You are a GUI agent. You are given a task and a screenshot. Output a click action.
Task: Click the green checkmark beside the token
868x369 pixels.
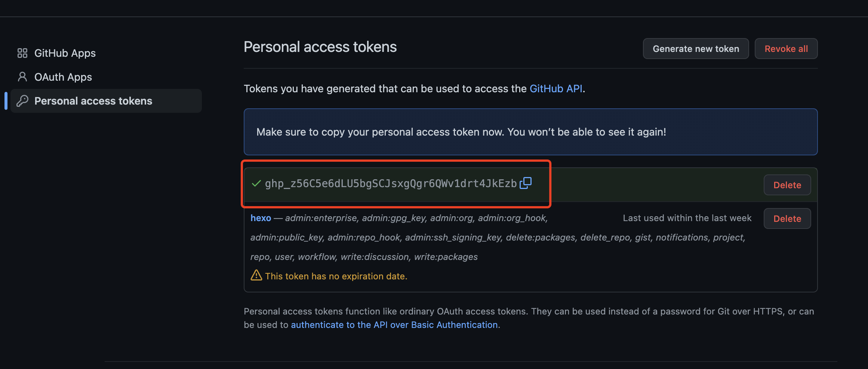coord(256,183)
